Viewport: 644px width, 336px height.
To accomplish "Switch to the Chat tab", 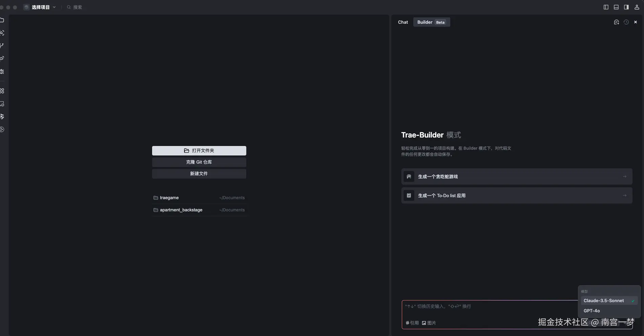I will pyautogui.click(x=403, y=22).
